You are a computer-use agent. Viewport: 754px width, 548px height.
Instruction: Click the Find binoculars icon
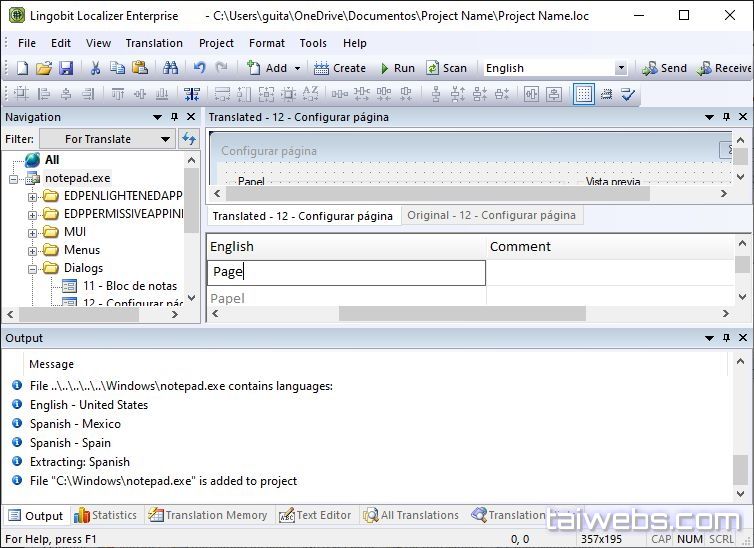click(170, 68)
